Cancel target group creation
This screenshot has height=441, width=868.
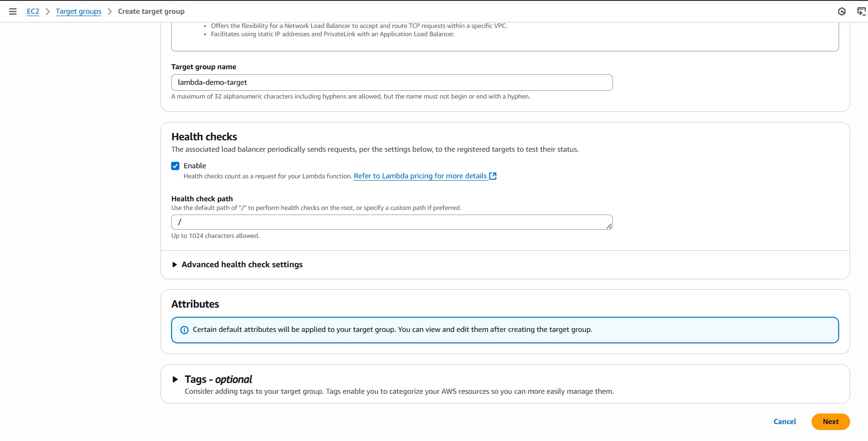[785, 422]
